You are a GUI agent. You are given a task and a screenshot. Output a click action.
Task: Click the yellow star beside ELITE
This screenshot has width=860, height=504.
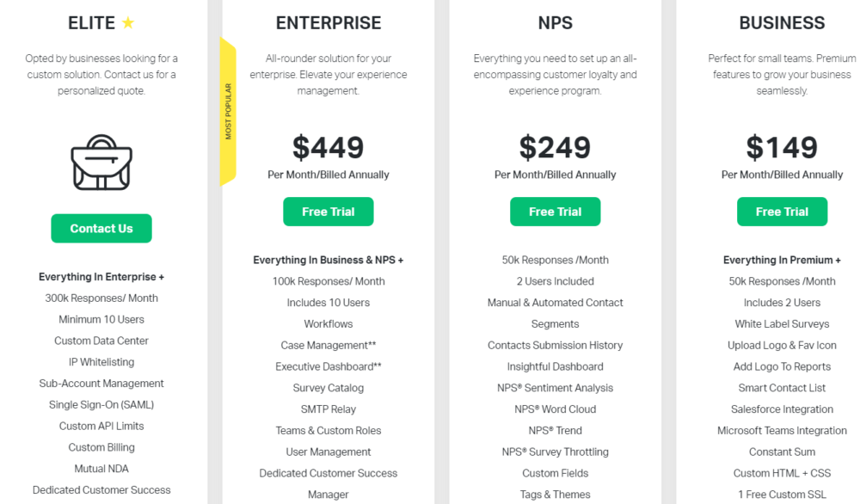pyautogui.click(x=128, y=22)
